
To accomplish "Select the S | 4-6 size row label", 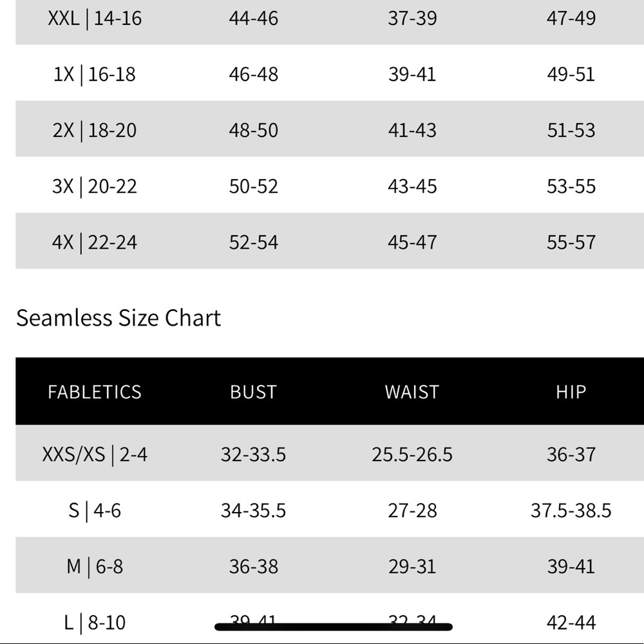I will 95,511.
